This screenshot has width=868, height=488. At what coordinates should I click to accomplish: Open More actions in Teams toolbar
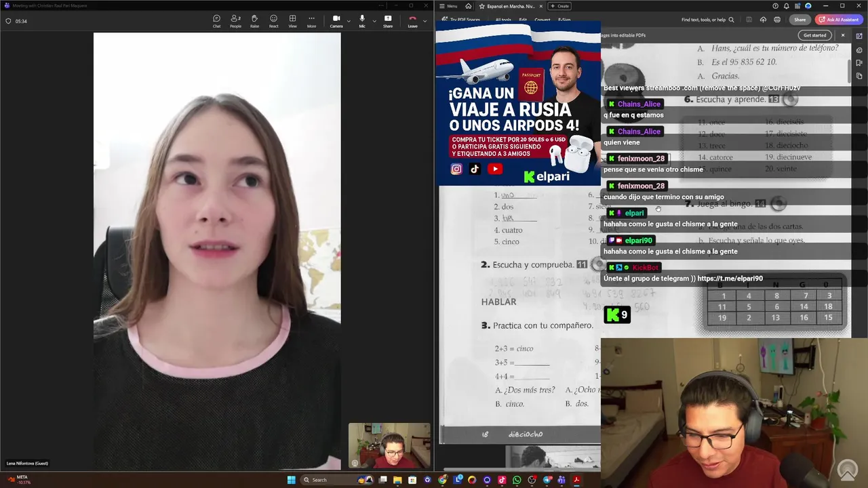pyautogui.click(x=311, y=21)
